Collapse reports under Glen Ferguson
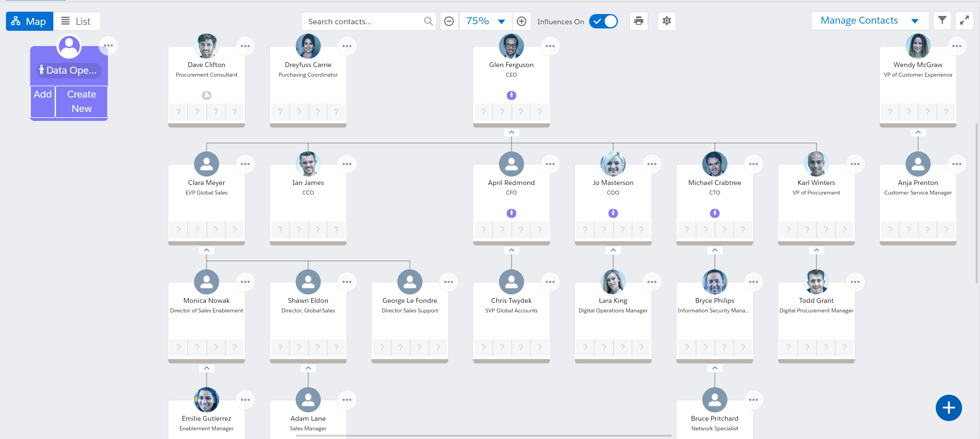Viewport: 980px width, 439px height. point(511,133)
